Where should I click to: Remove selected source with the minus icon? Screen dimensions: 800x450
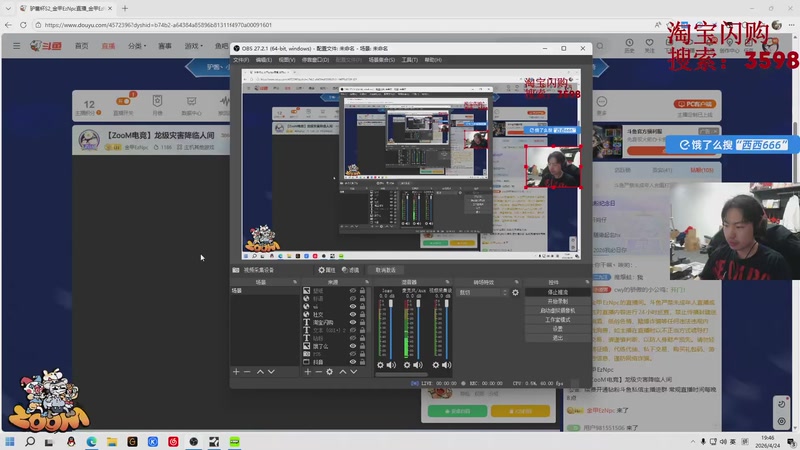point(318,372)
